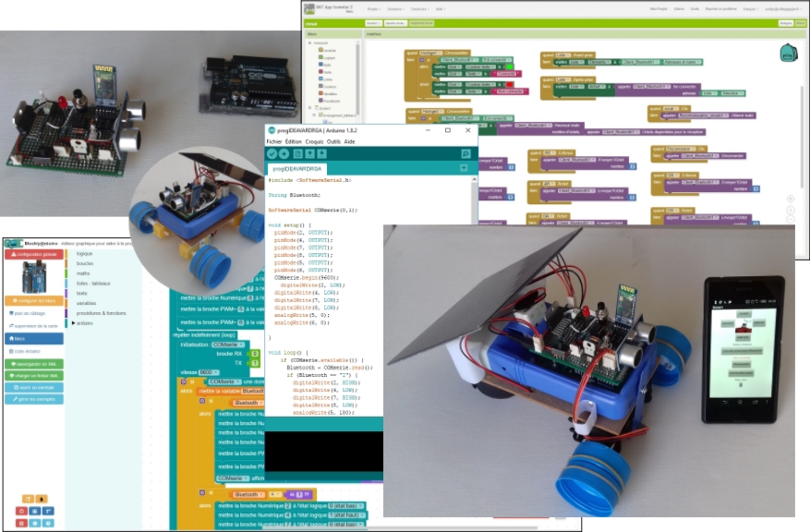Select the Logique blocks drawer in App Inventor

click(329, 57)
